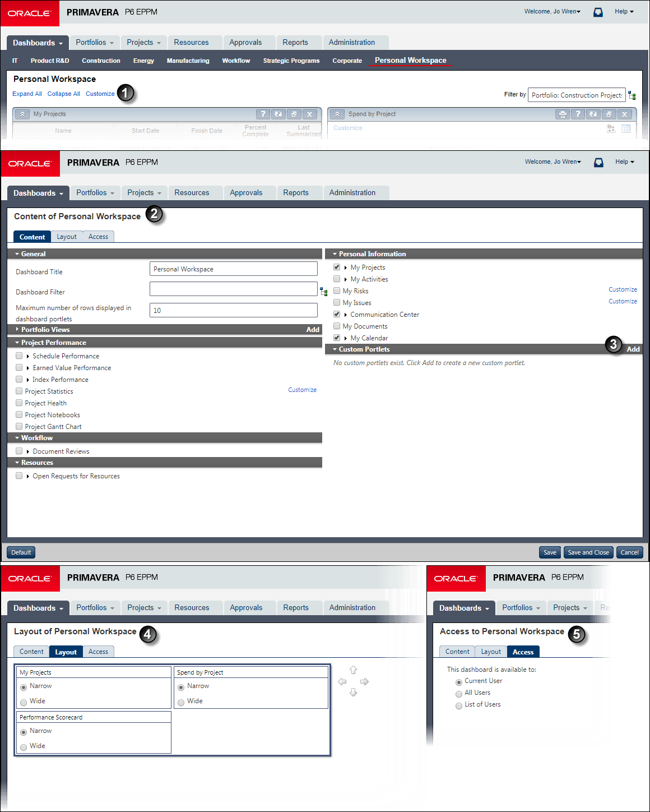This screenshot has width=650, height=812.
Task: Open the Help dropdown in the Content panel header
Action: 625,162
